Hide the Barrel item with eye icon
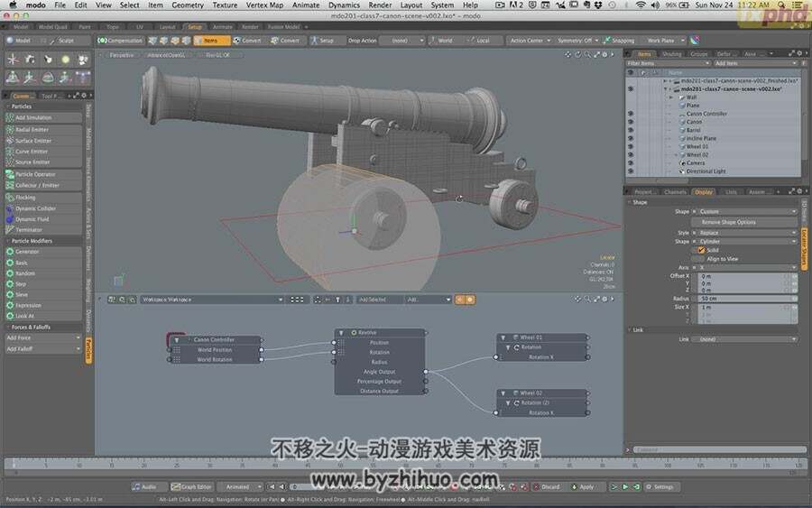Viewport: 812px width, 508px height. click(x=631, y=130)
